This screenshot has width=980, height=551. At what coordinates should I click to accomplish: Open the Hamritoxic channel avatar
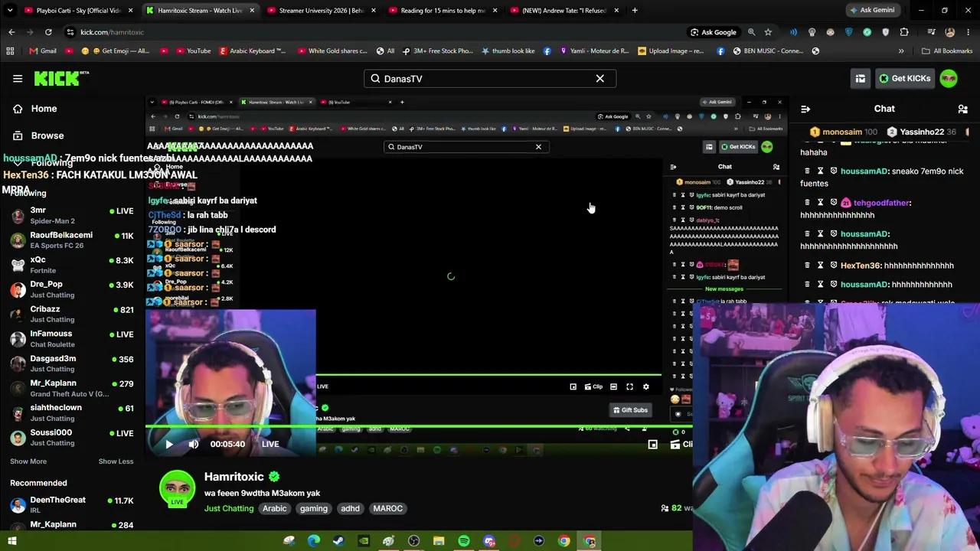(x=177, y=488)
